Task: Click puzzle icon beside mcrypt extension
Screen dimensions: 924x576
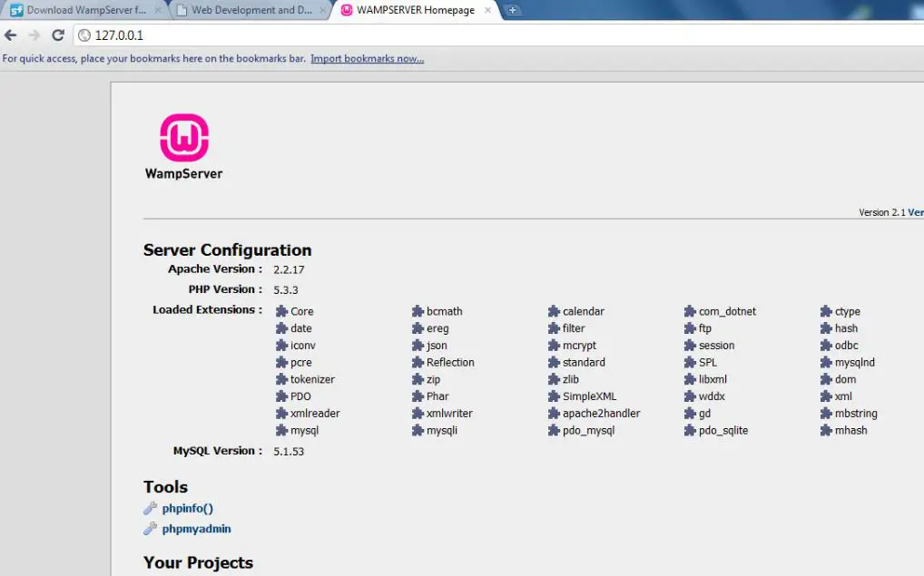Action: [x=554, y=345]
